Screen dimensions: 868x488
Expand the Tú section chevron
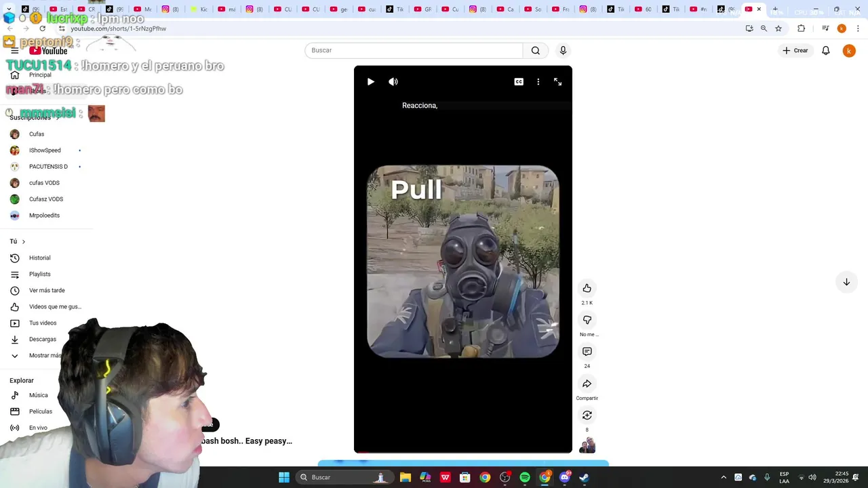[24, 242]
